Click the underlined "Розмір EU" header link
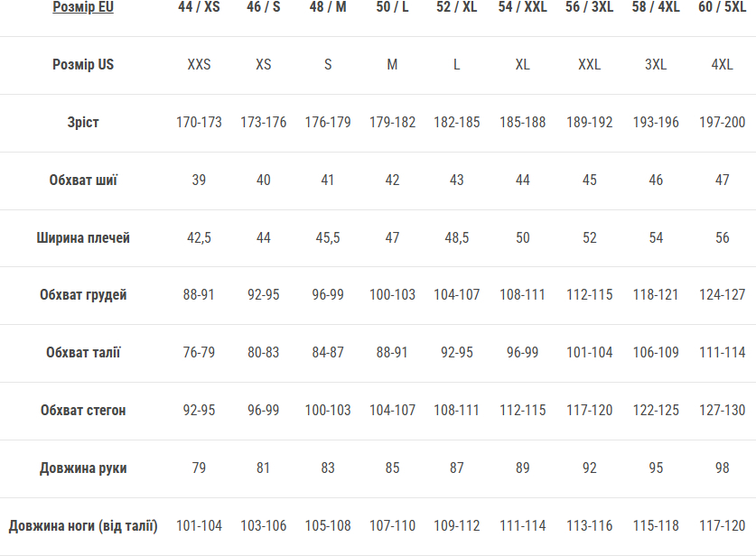This screenshot has height=556, width=756. coord(83,8)
